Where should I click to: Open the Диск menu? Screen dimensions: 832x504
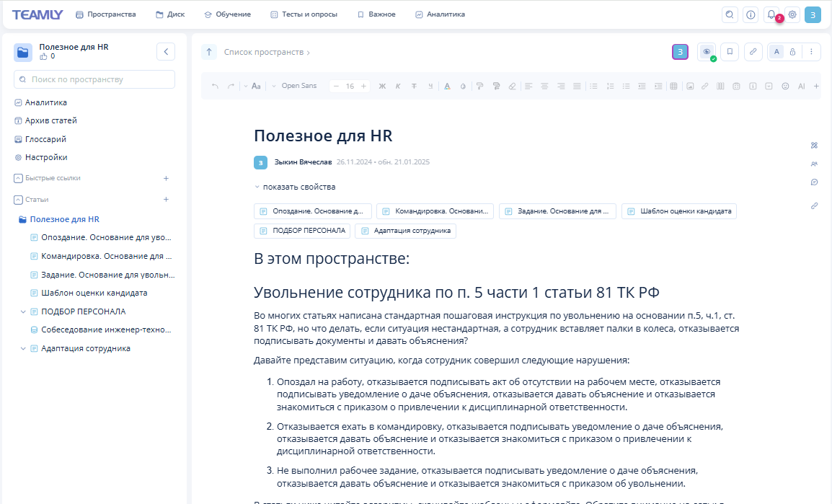pyautogui.click(x=170, y=14)
